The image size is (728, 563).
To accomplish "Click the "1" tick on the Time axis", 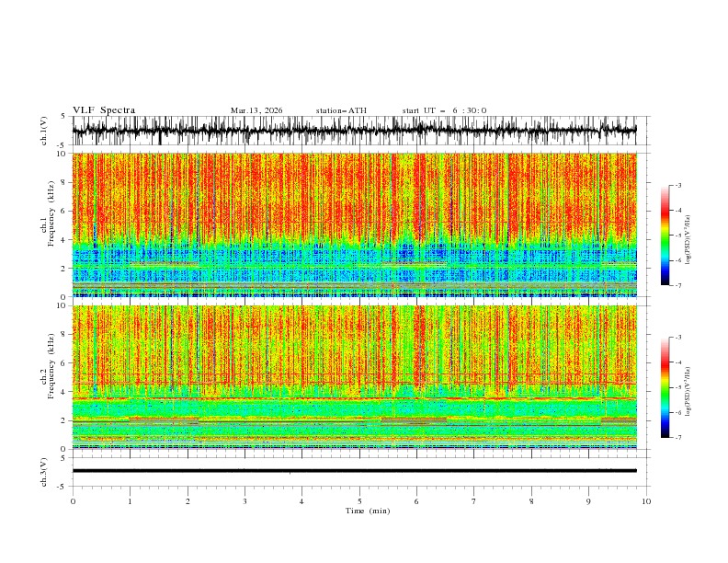I will [x=130, y=501].
